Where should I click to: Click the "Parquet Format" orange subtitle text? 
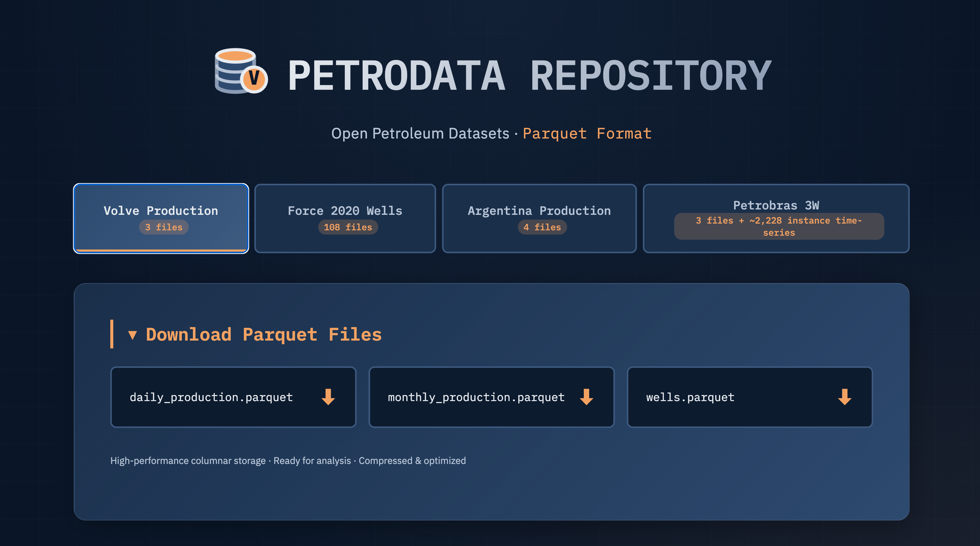(587, 133)
